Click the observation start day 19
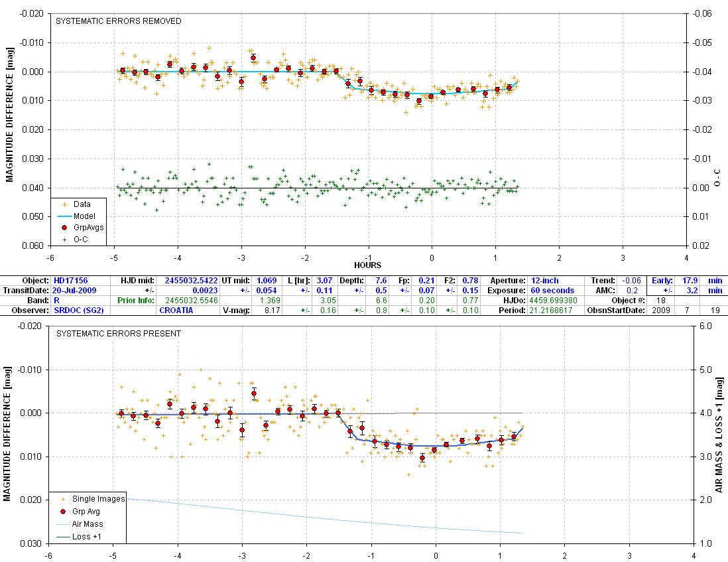Viewport: 728px width, 562px height. (x=715, y=311)
